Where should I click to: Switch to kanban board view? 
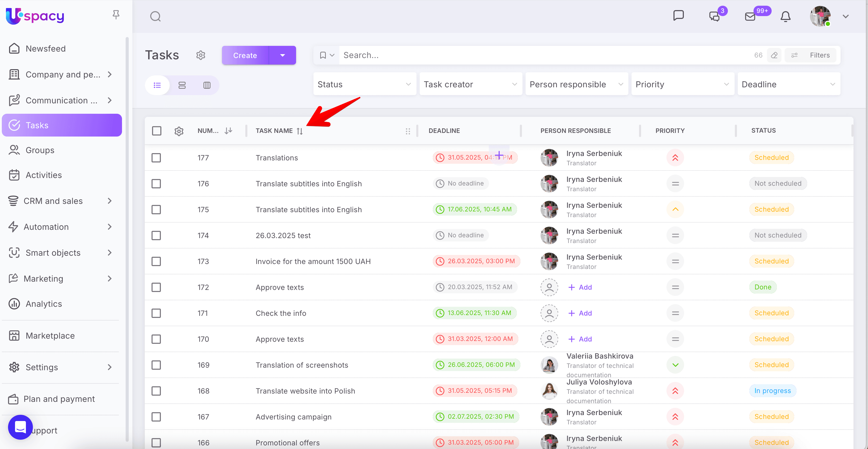[x=206, y=85]
